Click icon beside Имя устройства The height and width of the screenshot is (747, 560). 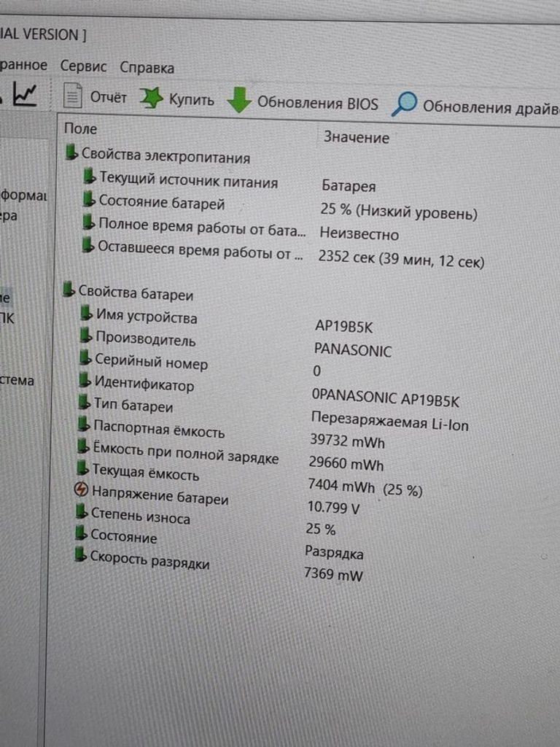(86, 313)
